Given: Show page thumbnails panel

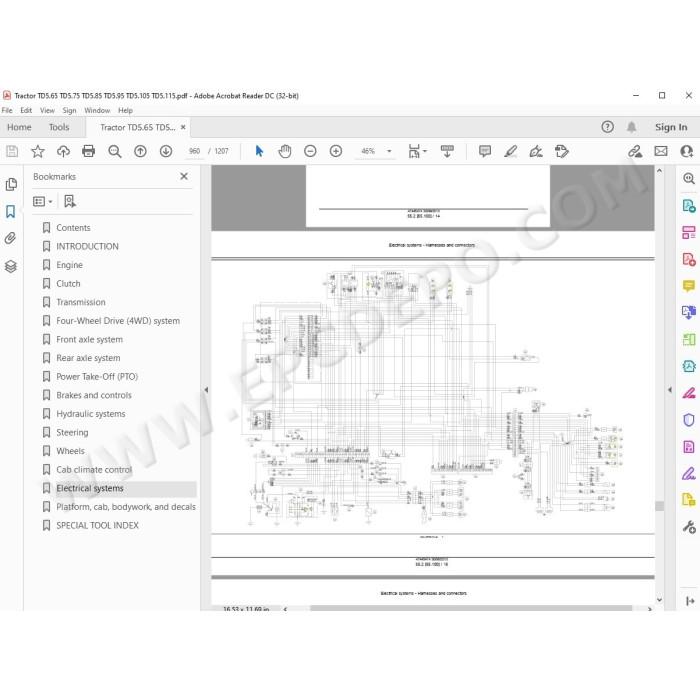Looking at the screenshot, I should coord(11,184).
